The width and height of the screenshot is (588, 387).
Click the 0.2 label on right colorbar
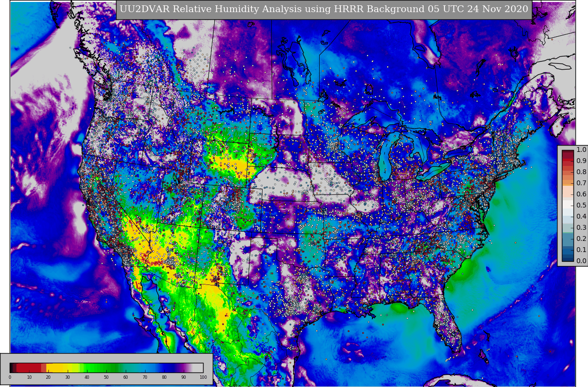(581, 239)
